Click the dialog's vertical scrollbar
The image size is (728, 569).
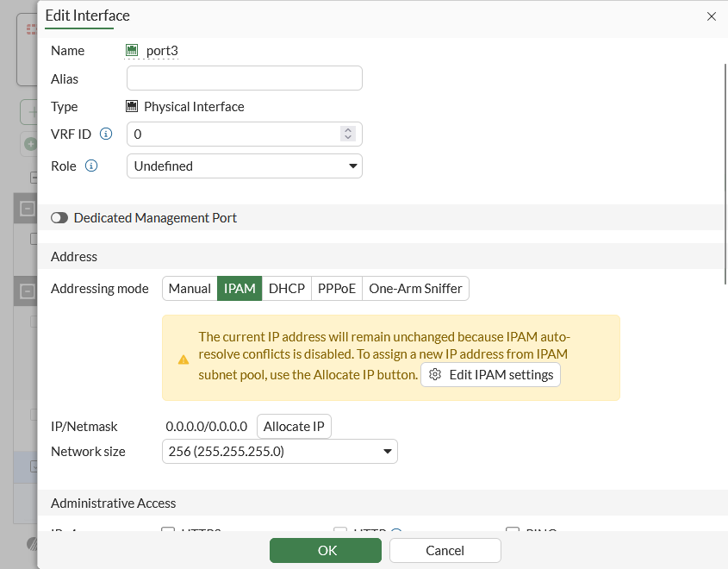coord(725,172)
